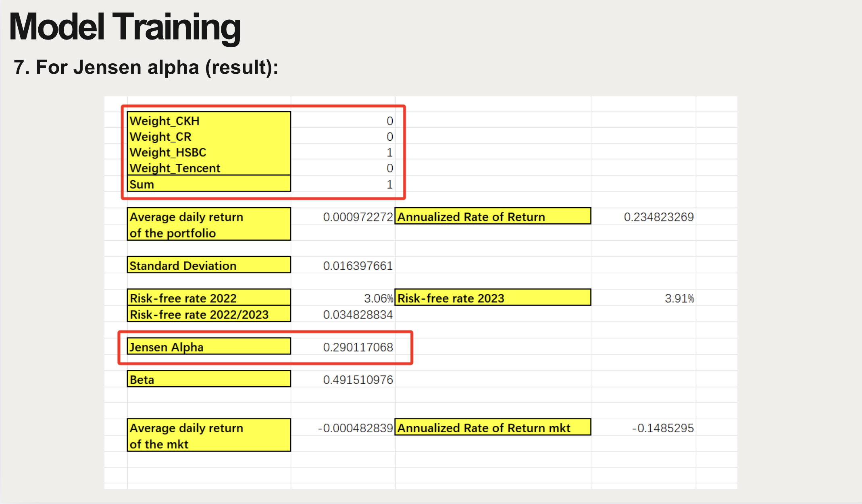
Task: Click the Jensen Alpha value 0.290117068
Action: click(x=358, y=347)
